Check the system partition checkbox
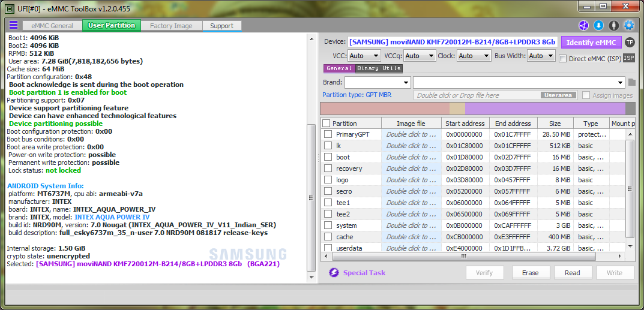The height and width of the screenshot is (310, 644). [x=328, y=225]
